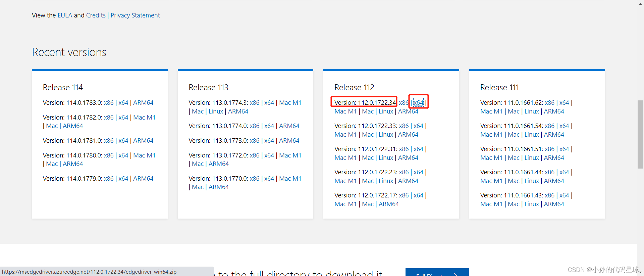644x276 pixels.
Task: Download x86 driver for version 111.0.1661.44
Action: pyautogui.click(x=550, y=172)
